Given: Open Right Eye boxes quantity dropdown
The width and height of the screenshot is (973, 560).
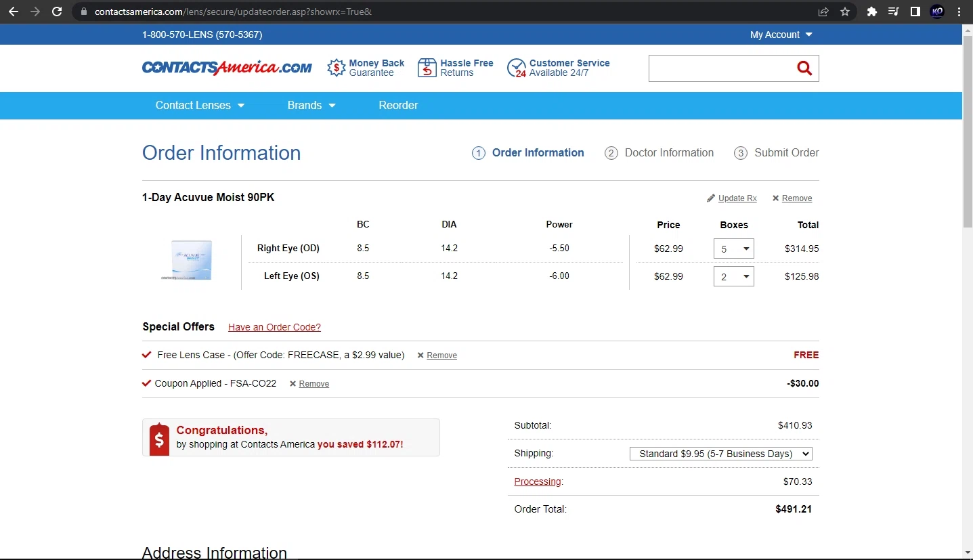Looking at the screenshot, I should [734, 249].
